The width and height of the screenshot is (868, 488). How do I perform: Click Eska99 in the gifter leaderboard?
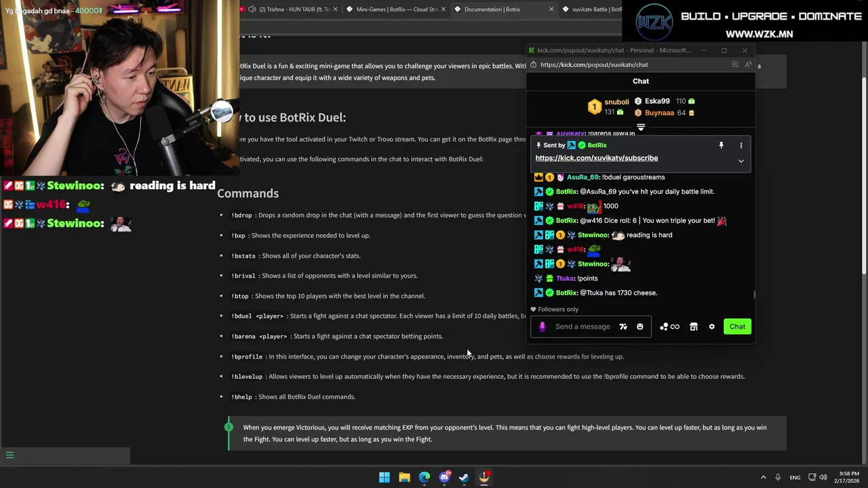(x=657, y=101)
